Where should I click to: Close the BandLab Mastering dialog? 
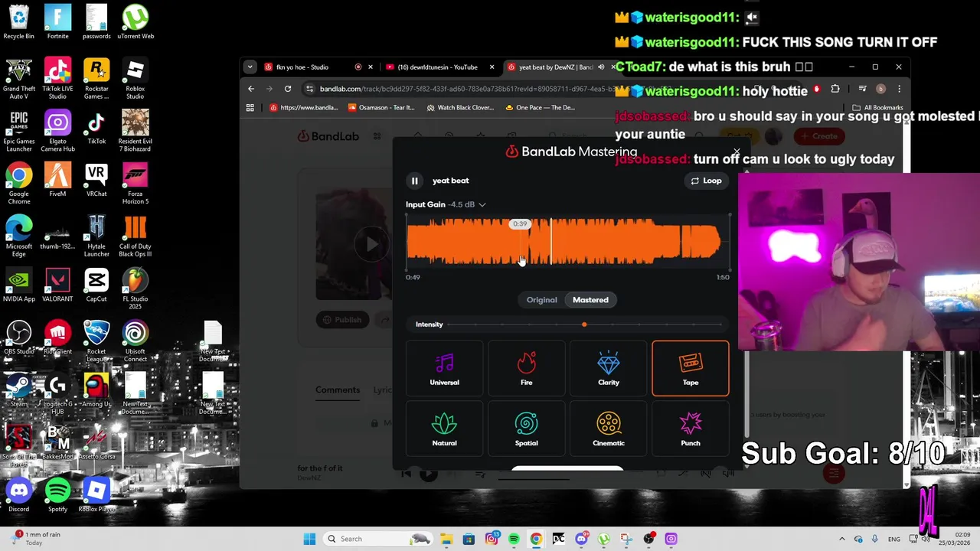(x=737, y=152)
